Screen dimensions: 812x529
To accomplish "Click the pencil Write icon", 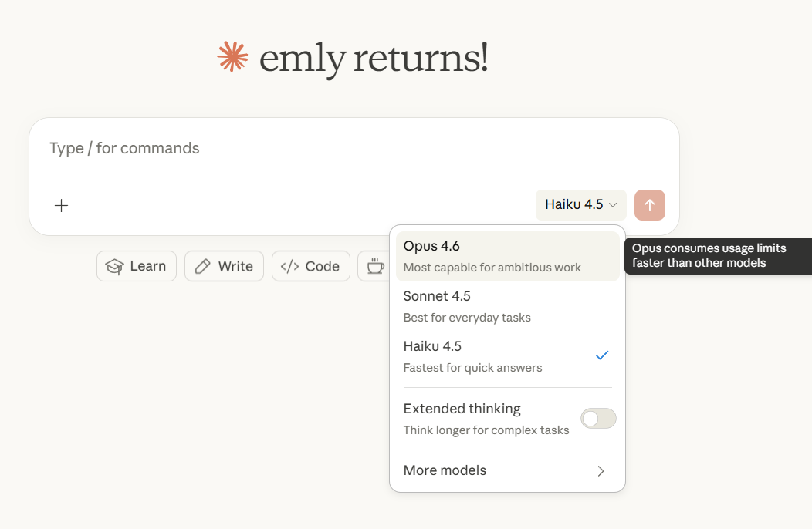I will (202, 267).
